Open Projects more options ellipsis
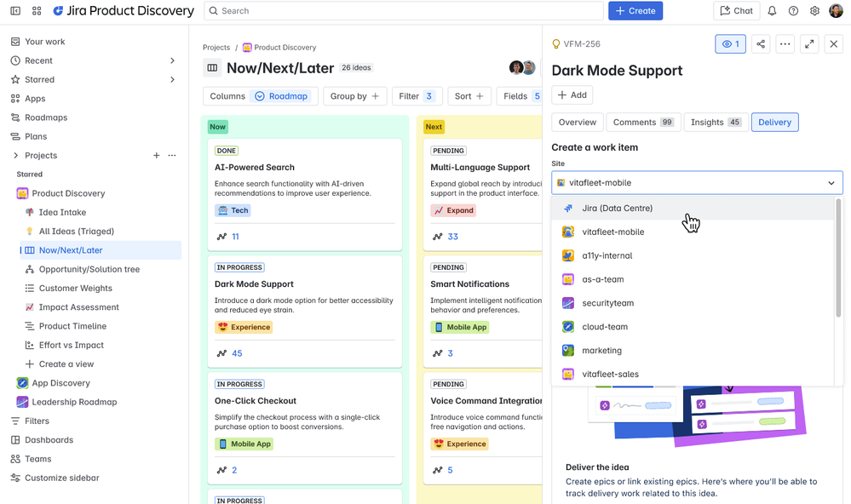The height and width of the screenshot is (504, 851). pyautogui.click(x=172, y=155)
